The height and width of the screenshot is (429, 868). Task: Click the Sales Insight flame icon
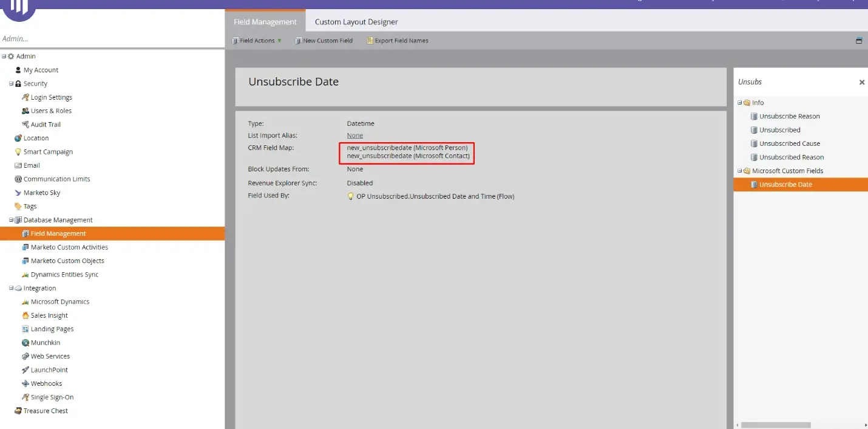point(25,315)
